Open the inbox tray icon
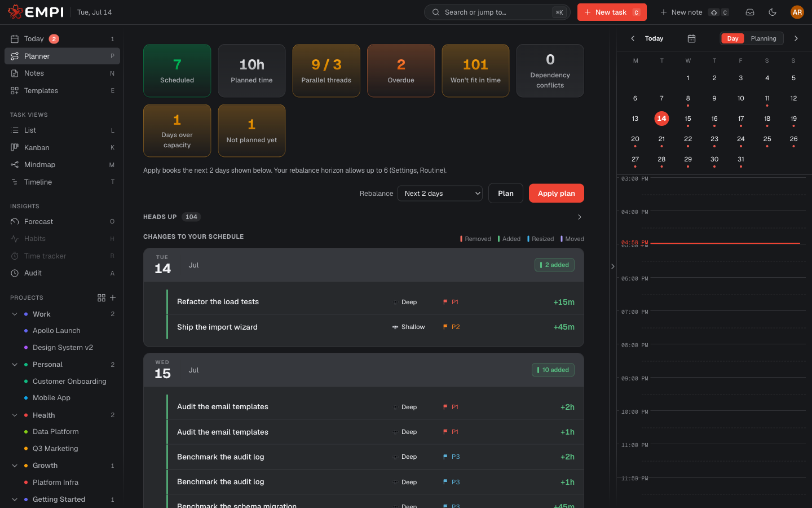Viewport: 812px width, 508px height. click(x=750, y=12)
